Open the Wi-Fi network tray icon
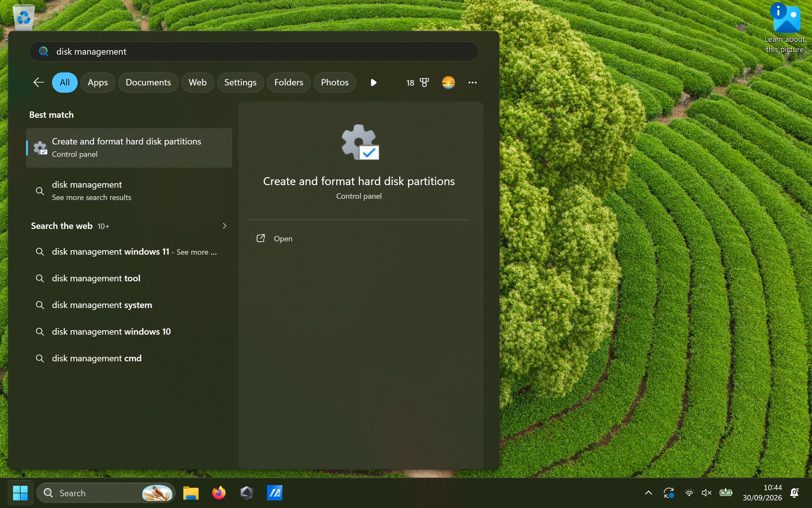Image resolution: width=812 pixels, height=508 pixels. (x=689, y=493)
